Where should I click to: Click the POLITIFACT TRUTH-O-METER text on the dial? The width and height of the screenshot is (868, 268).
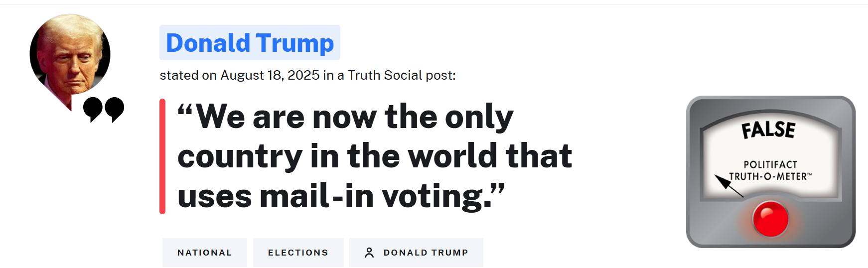[x=770, y=170]
